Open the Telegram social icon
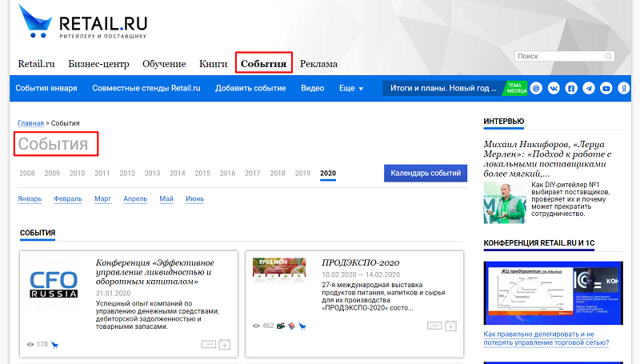Screen dimensions: 640x364 [x=589, y=88]
